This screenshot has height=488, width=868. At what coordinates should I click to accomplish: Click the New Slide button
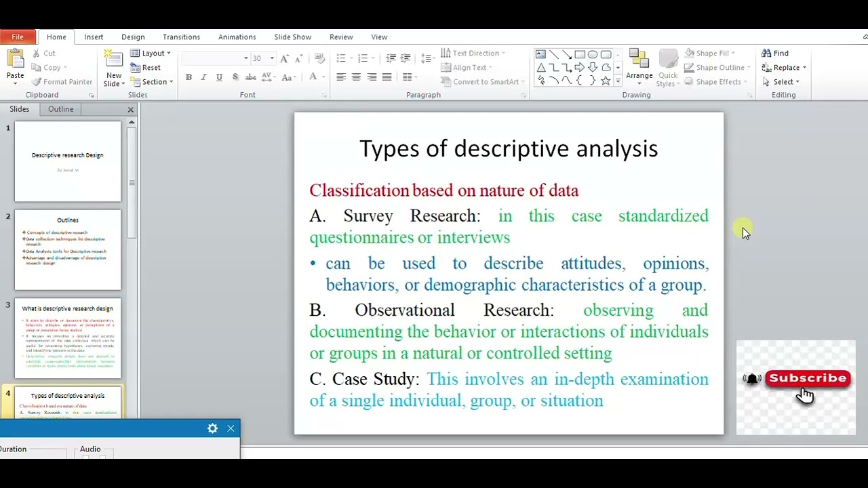(x=113, y=68)
